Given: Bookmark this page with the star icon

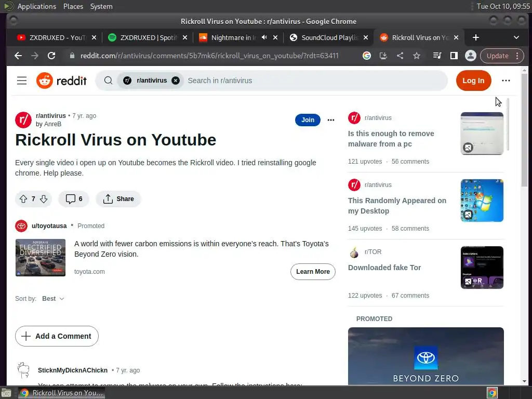Looking at the screenshot, I should 417,56.
